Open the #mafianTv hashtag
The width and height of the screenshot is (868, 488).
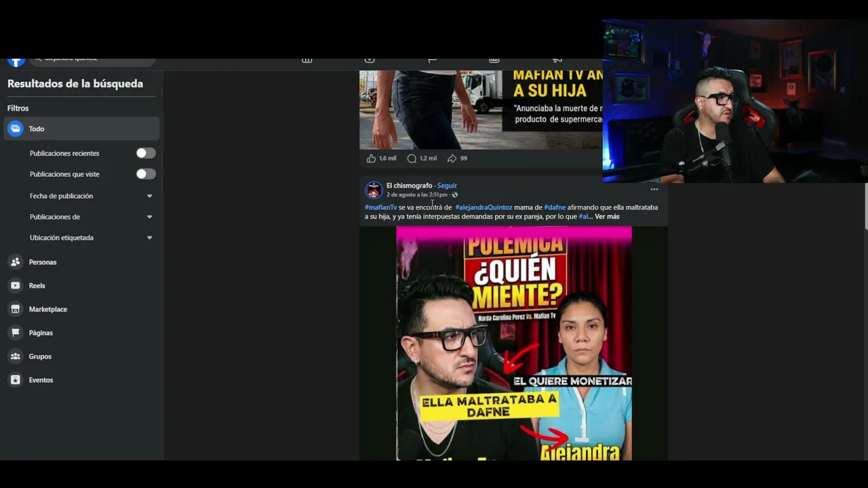pyautogui.click(x=381, y=207)
